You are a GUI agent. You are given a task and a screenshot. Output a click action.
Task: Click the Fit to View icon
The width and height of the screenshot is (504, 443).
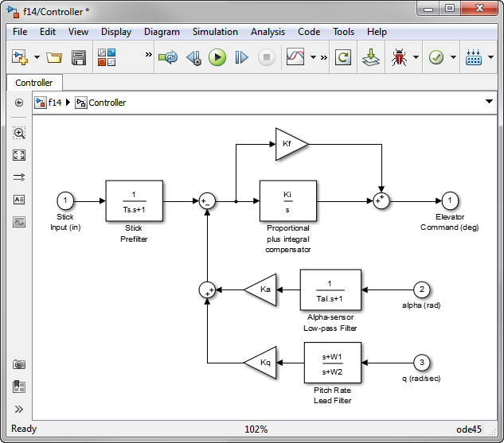point(19,155)
